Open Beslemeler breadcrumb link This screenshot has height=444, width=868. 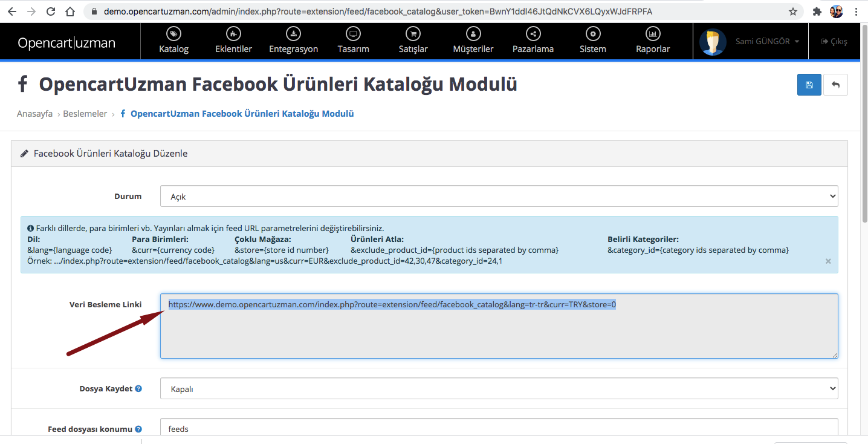click(x=85, y=114)
